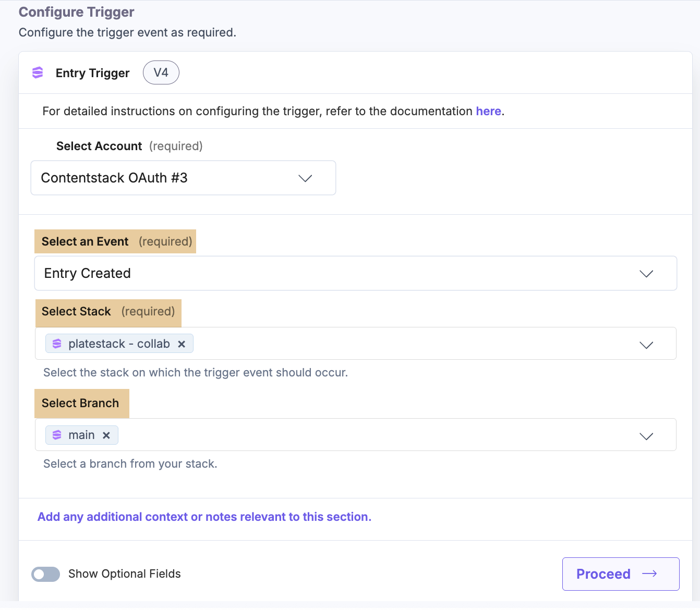Click the Contentstack OAuth #3 account text
Image resolution: width=700 pixels, height=610 pixels.
[114, 178]
